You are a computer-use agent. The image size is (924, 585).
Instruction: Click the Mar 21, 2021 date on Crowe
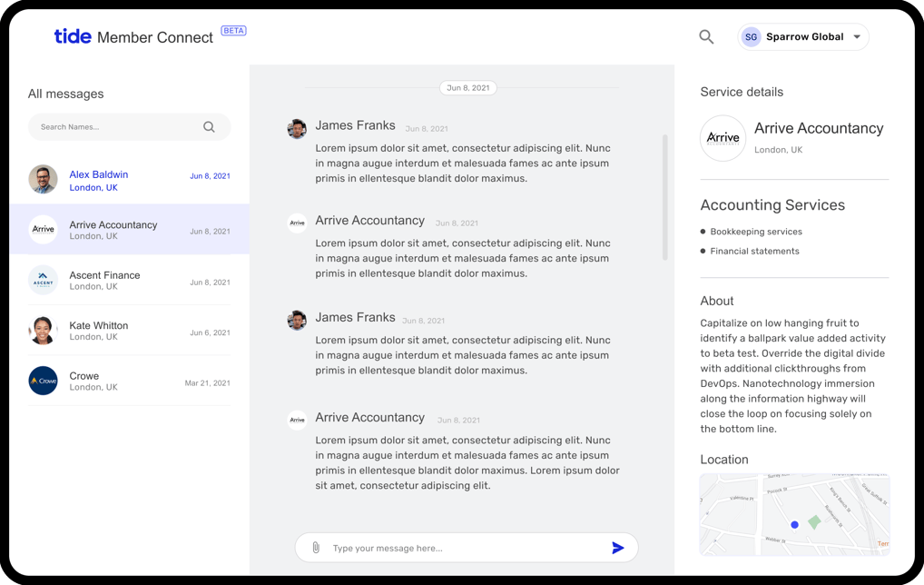[x=208, y=383]
